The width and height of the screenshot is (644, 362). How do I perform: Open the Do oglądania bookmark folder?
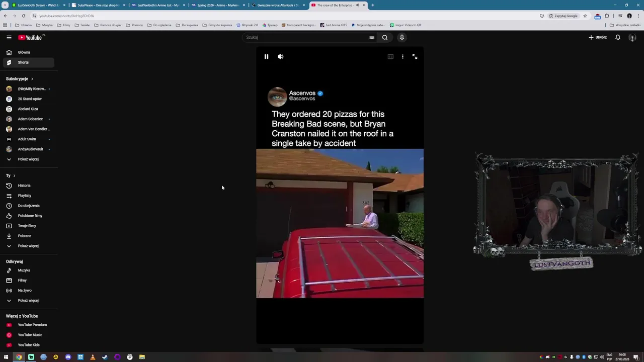[x=159, y=25]
